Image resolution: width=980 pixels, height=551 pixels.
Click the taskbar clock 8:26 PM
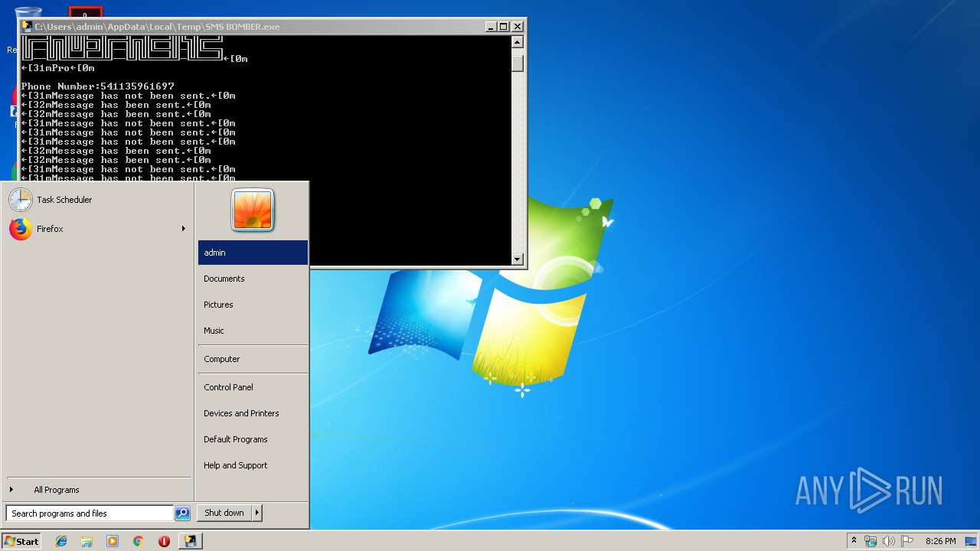click(940, 541)
